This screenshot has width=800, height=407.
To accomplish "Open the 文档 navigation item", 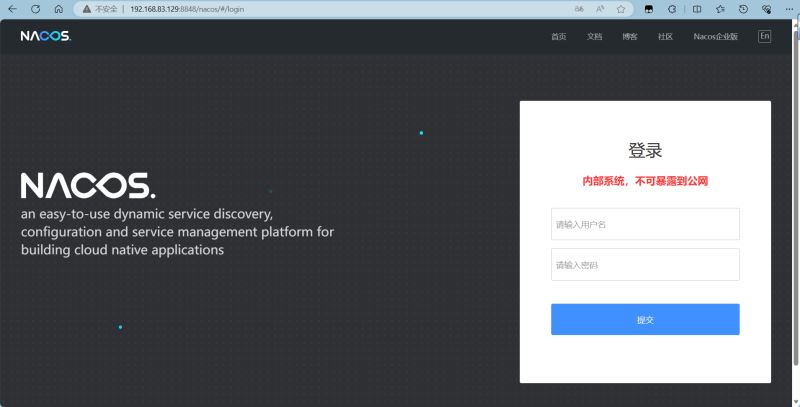I will tap(594, 37).
